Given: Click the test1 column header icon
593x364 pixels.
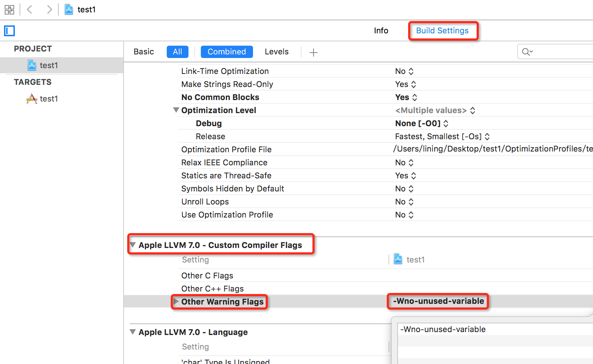Looking at the screenshot, I should tap(398, 259).
